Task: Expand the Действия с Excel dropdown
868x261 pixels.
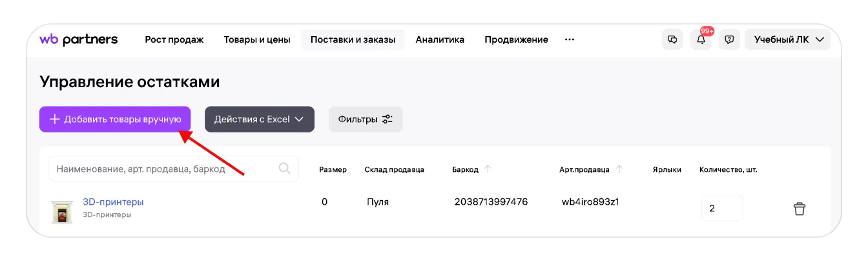Action: pyautogui.click(x=259, y=120)
